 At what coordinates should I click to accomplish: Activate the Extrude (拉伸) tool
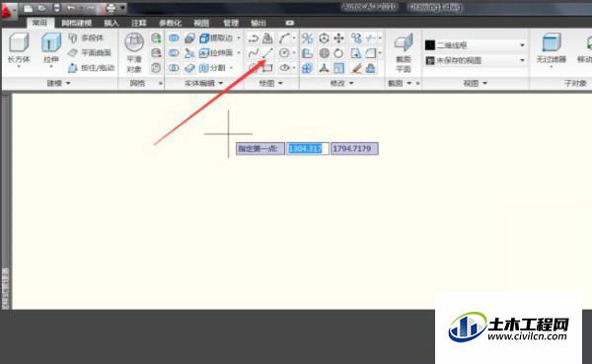click(x=51, y=48)
